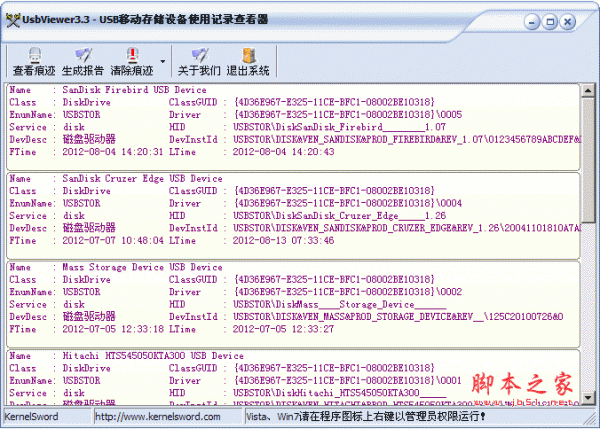Click the UsbViewer app icon in title bar

click(13, 20)
